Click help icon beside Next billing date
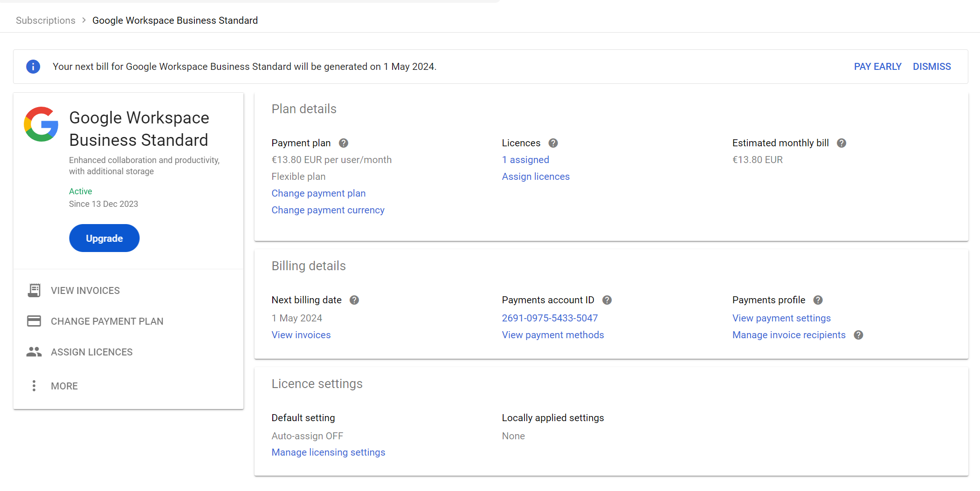Image resolution: width=980 pixels, height=491 pixels. (354, 300)
